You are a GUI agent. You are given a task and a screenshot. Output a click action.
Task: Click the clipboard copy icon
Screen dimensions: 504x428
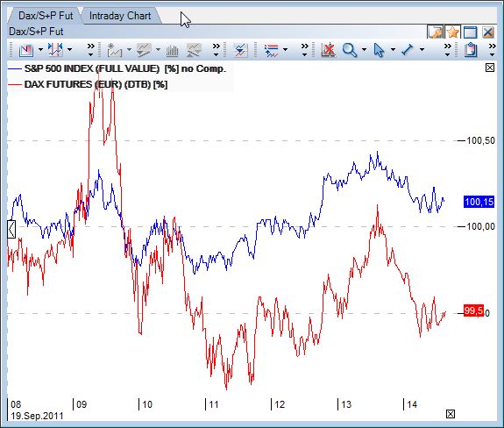point(471,50)
